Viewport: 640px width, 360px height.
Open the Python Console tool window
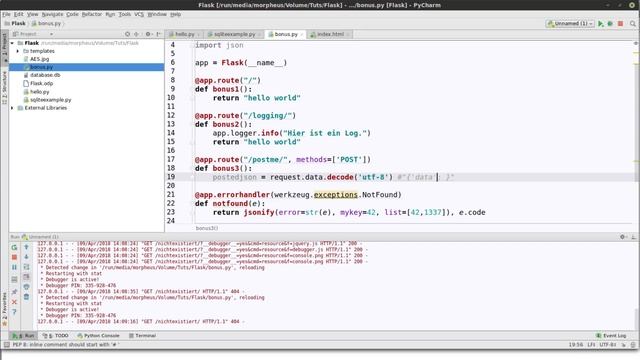(98, 336)
